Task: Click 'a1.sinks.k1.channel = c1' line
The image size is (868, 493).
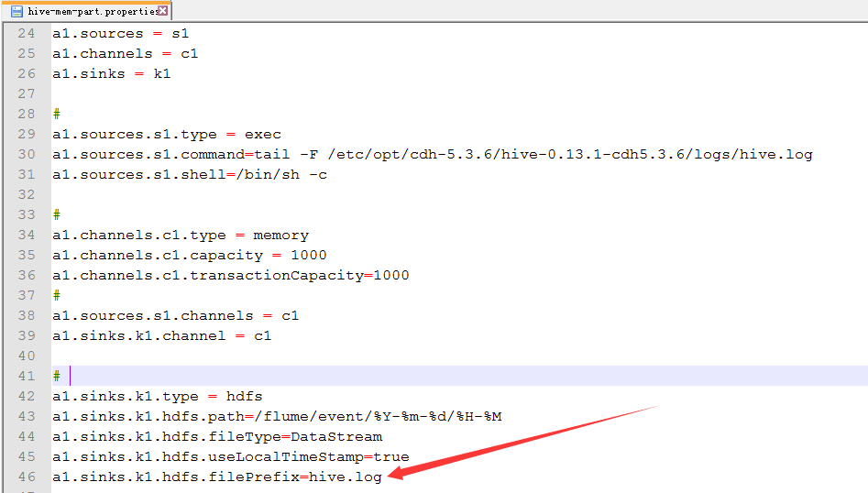Action: tap(161, 336)
